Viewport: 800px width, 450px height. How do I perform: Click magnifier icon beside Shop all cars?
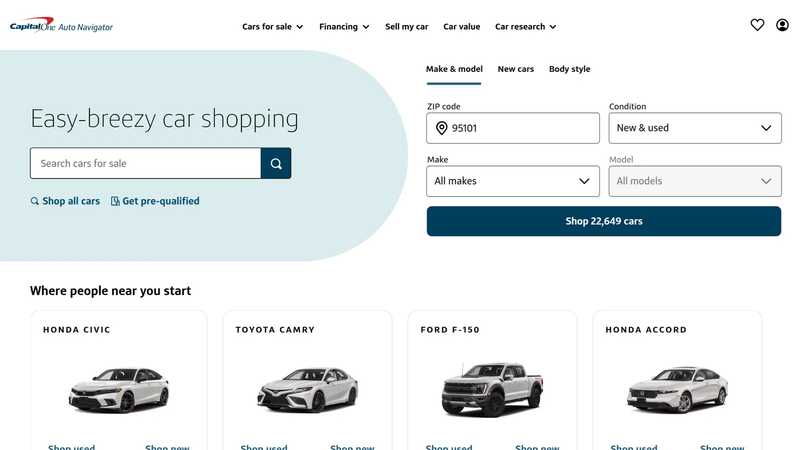pyautogui.click(x=35, y=201)
